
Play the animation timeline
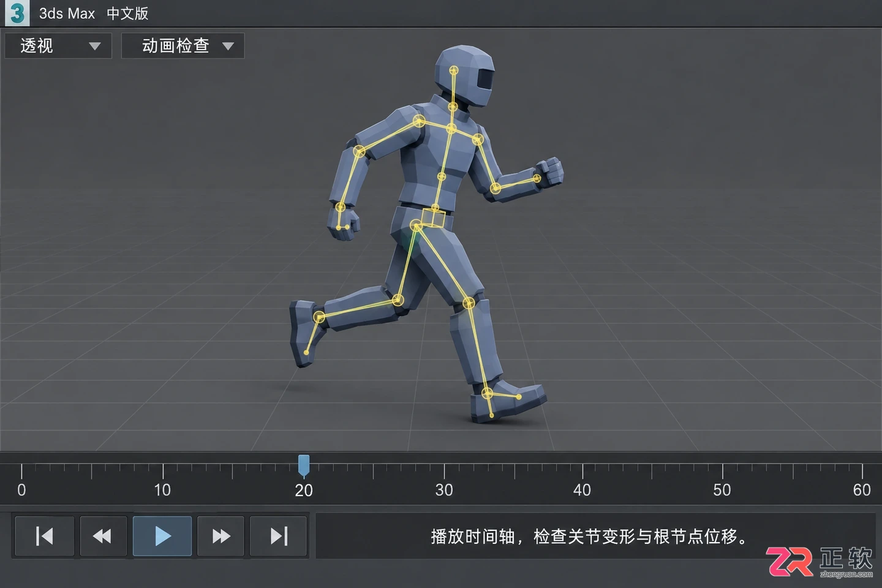pyautogui.click(x=162, y=537)
